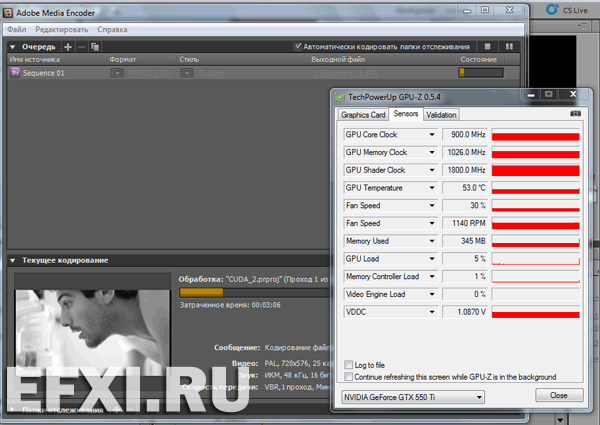Click the 900.0 MHz core clock value
The width and height of the screenshot is (600, 425).
point(465,135)
